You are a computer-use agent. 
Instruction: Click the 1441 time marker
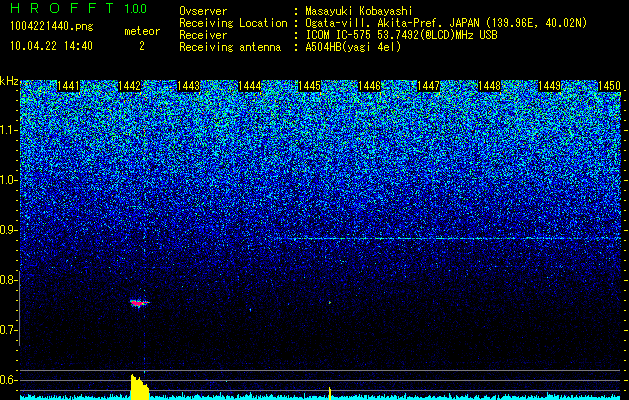(69, 86)
